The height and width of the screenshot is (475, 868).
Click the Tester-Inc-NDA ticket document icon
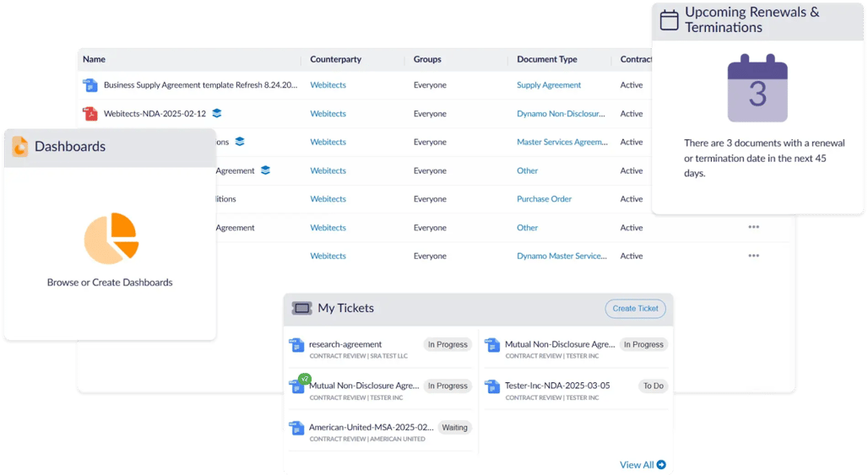[x=492, y=386]
